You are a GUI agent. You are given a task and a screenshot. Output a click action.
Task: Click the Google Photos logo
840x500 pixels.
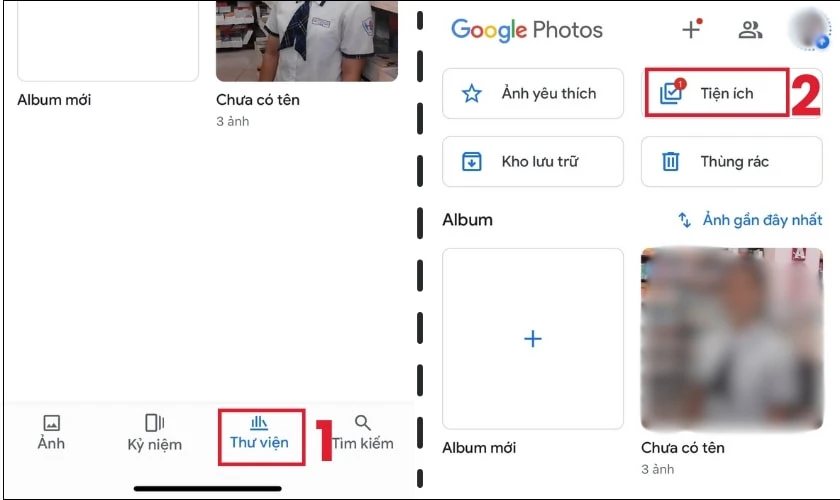(527, 30)
